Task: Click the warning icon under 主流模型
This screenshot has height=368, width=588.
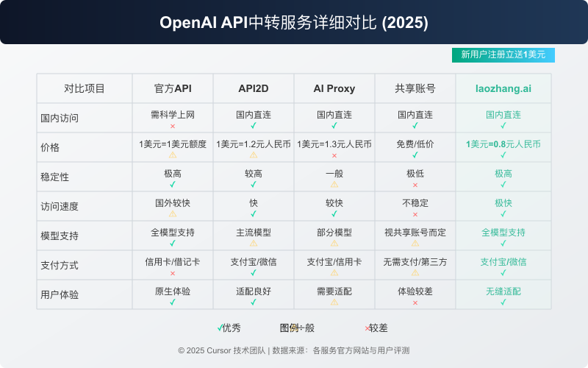Action: [254, 244]
